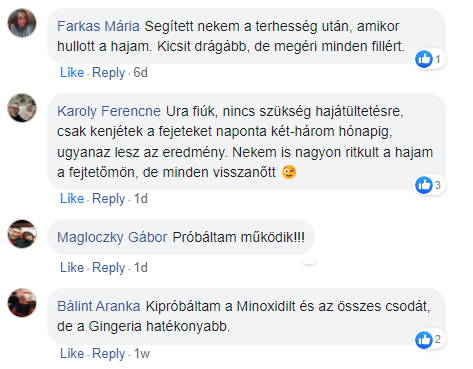Image resolution: width=473 pixels, height=369 pixels.
Task: Open Bálint Aranka's avatar image
Action: [x=22, y=303]
